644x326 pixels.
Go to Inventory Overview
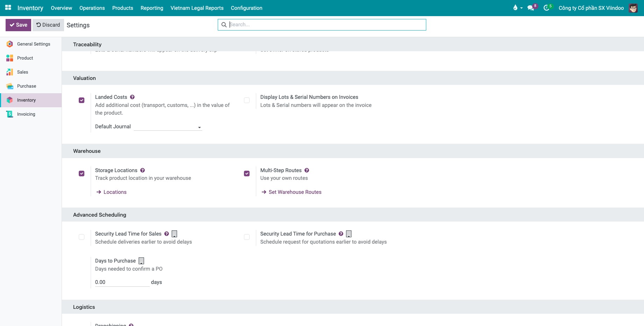click(x=61, y=8)
